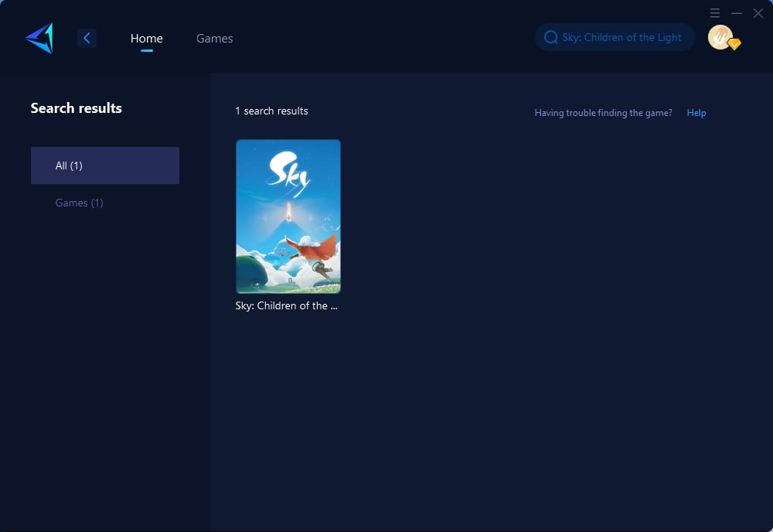Go back using the arrow button
This screenshot has height=532, width=773.
pyautogui.click(x=87, y=38)
